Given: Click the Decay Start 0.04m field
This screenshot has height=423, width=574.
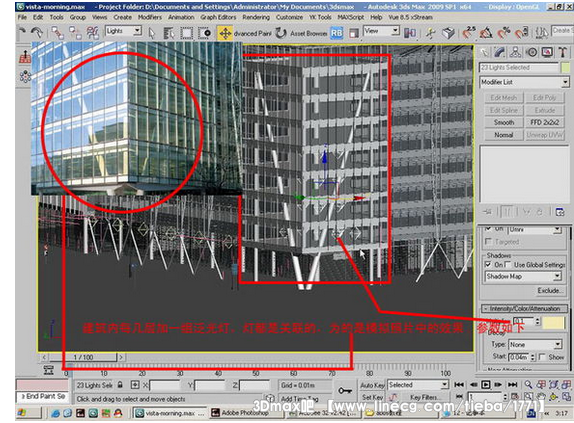Looking at the screenshot, I should pyautogui.click(x=519, y=357).
